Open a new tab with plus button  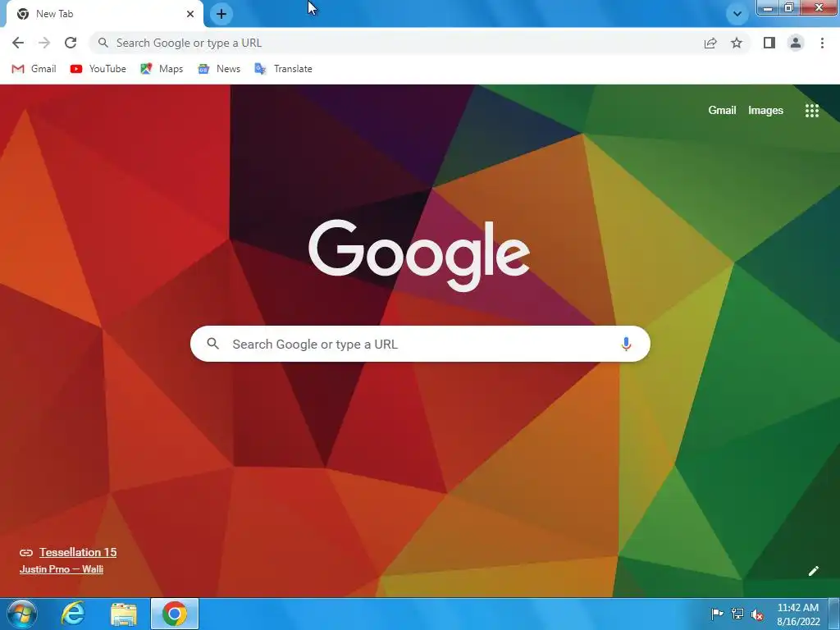(221, 14)
